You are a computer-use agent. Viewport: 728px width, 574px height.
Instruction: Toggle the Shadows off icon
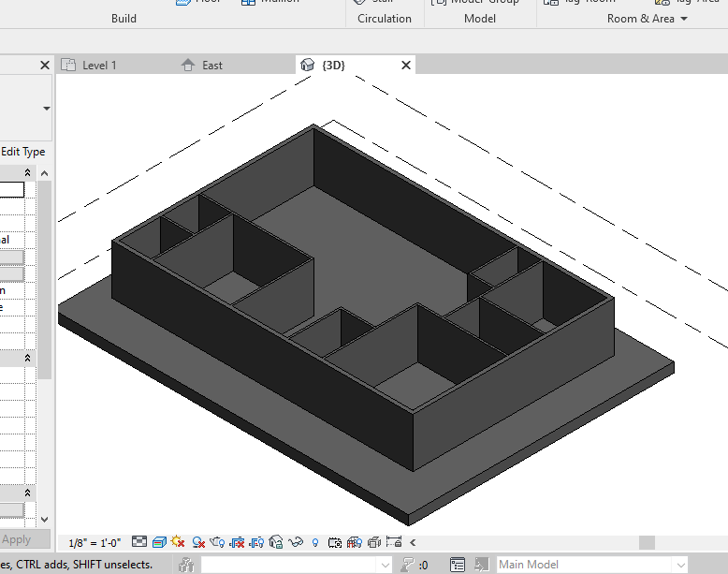point(198,542)
